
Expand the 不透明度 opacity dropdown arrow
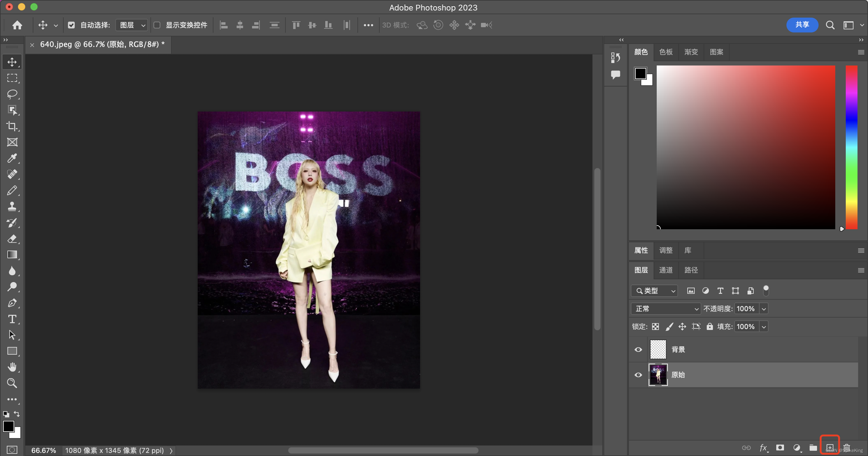click(x=764, y=309)
